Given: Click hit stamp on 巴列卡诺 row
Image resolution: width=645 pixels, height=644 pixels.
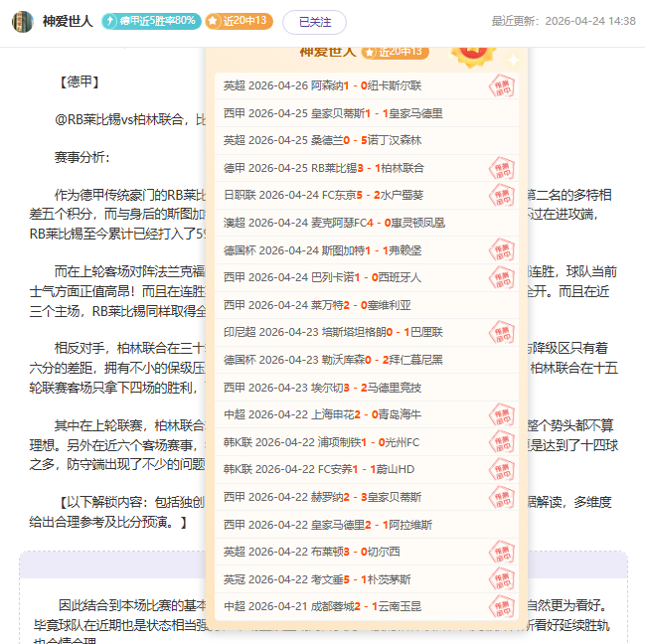Looking at the screenshot, I should [502, 277].
